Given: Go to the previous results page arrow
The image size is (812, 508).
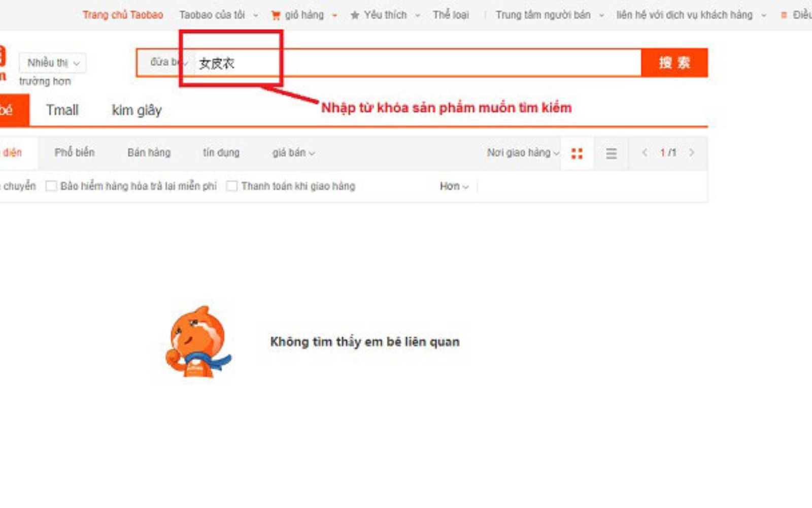Looking at the screenshot, I should pos(645,152).
